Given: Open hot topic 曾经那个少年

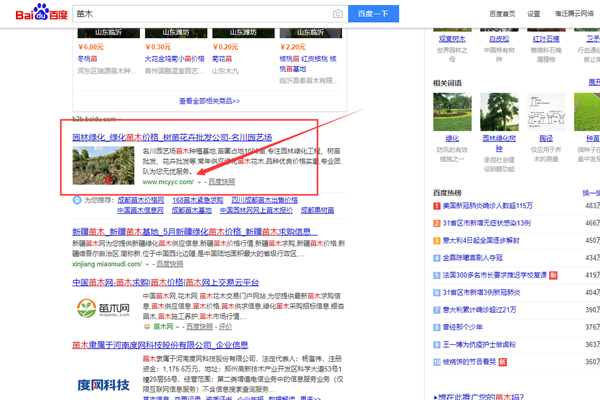Looking at the screenshot, I should tap(463, 327).
